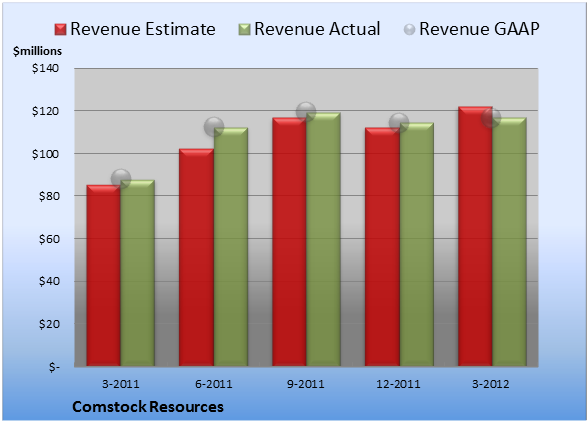Click the green Revenue Actual legend swatch

[244, 30]
